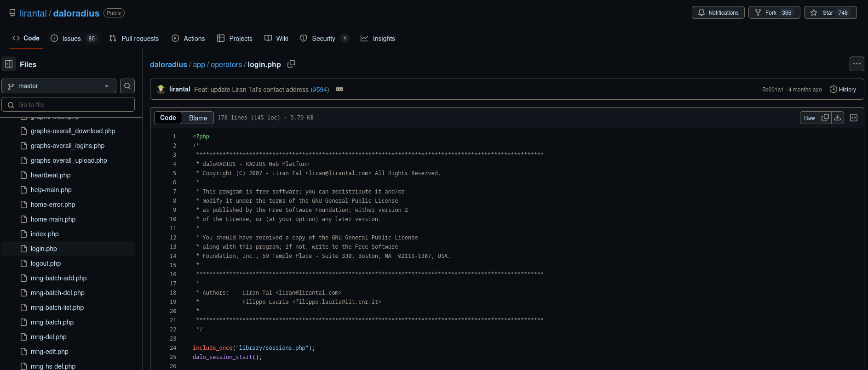Screen dimensions: 868x370
Task: Open the lirantal owner link
Action: [x=33, y=13]
